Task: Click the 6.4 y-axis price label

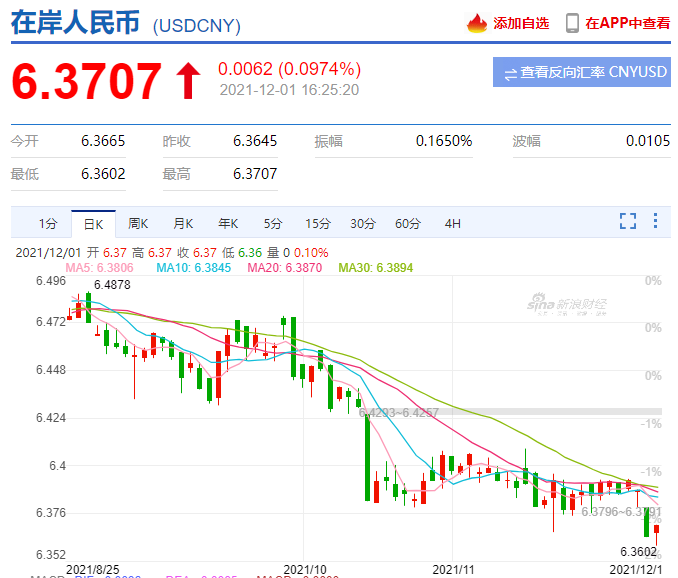Action: pos(58,466)
